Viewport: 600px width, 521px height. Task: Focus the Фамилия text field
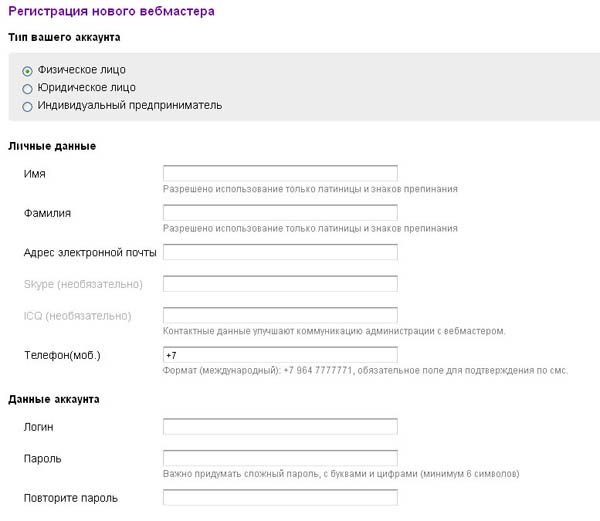280,212
